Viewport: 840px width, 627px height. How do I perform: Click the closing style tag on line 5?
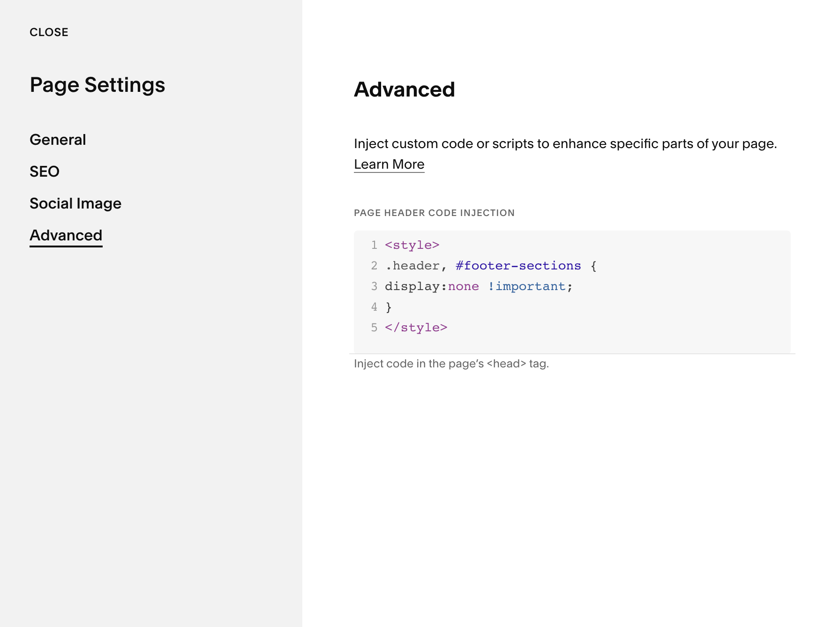coord(415,327)
